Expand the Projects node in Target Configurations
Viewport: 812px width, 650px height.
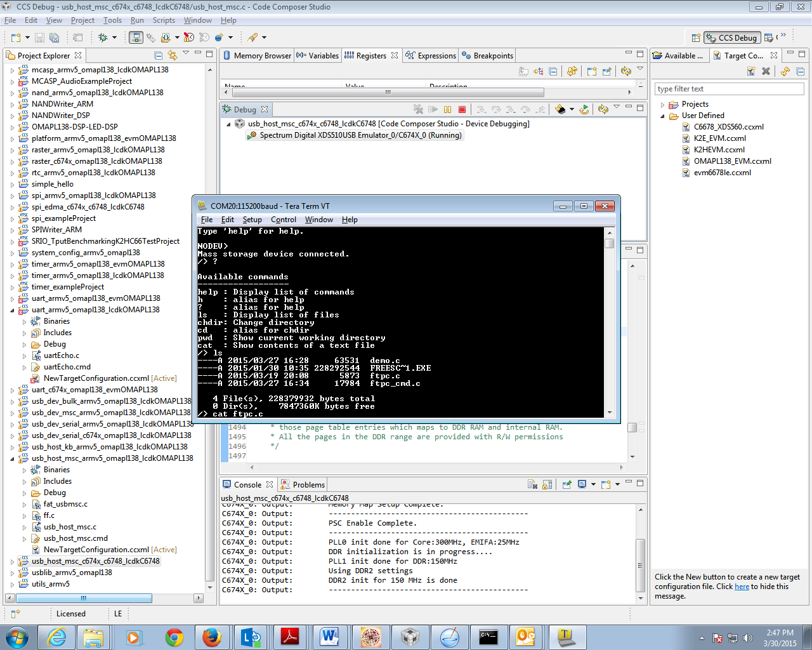[x=663, y=104]
